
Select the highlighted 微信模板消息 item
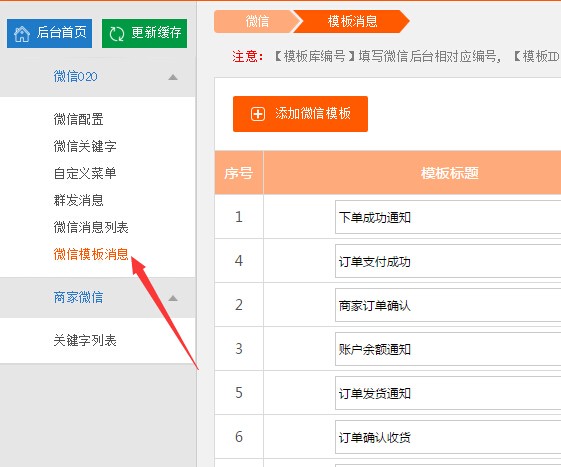91,254
